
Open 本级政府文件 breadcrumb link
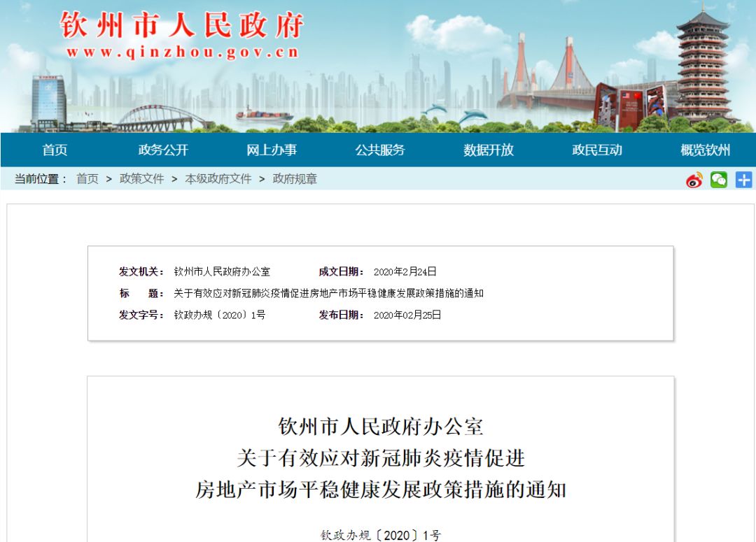tap(218, 179)
